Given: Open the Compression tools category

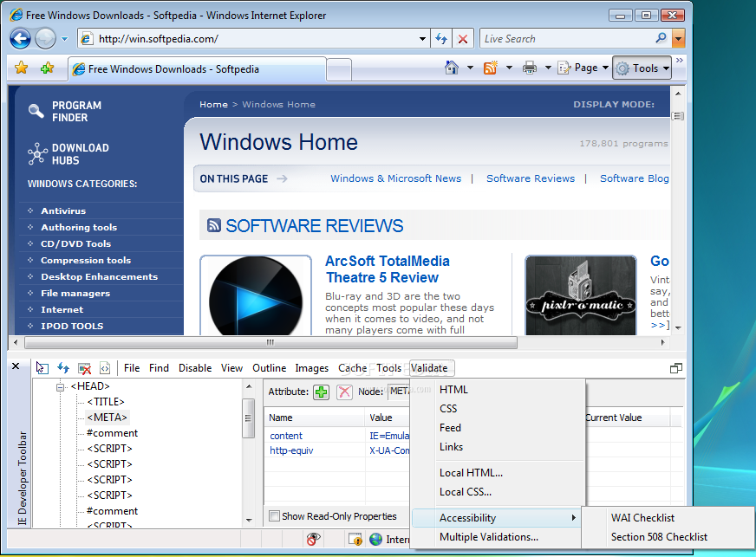Looking at the screenshot, I should [86, 260].
